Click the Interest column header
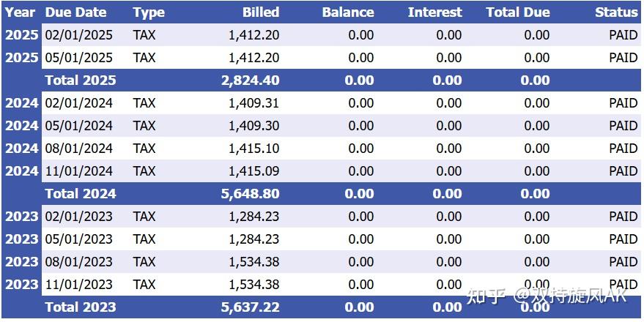This screenshot has height=322, width=644. (434, 12)
